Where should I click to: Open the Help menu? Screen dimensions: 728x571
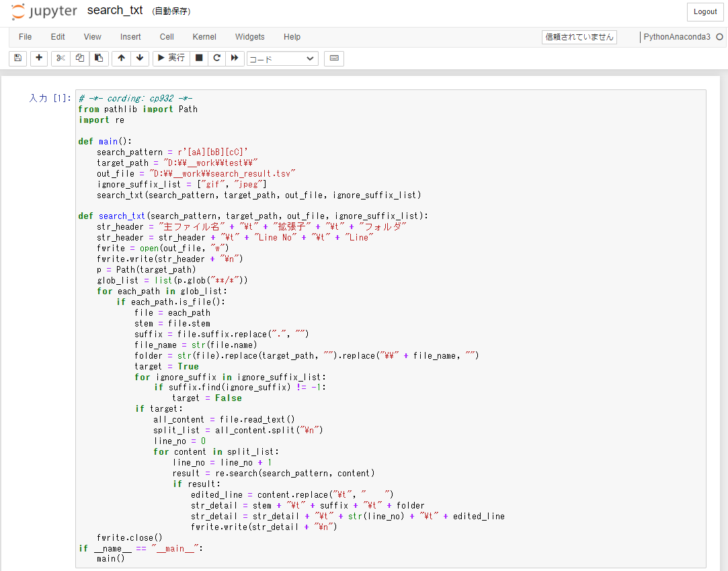coord(292,37)
